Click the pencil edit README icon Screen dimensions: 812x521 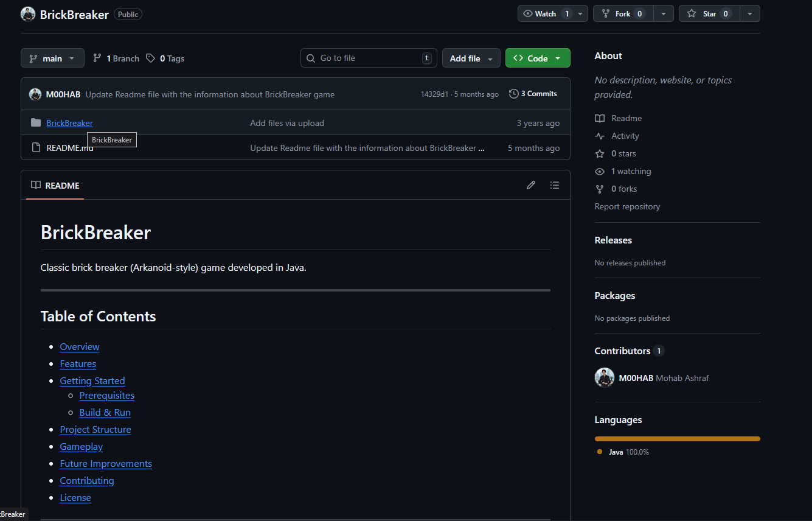(531, 185)
